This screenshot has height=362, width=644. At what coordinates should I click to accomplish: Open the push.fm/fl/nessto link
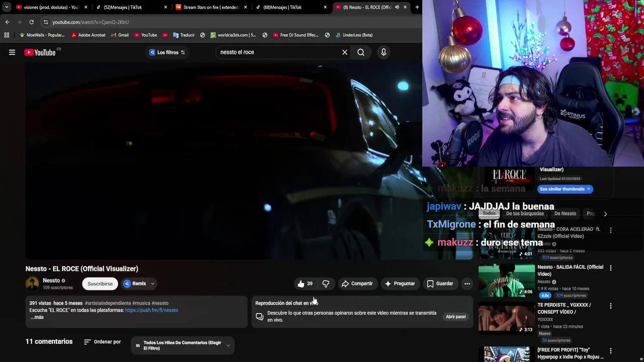pos(151,310)
